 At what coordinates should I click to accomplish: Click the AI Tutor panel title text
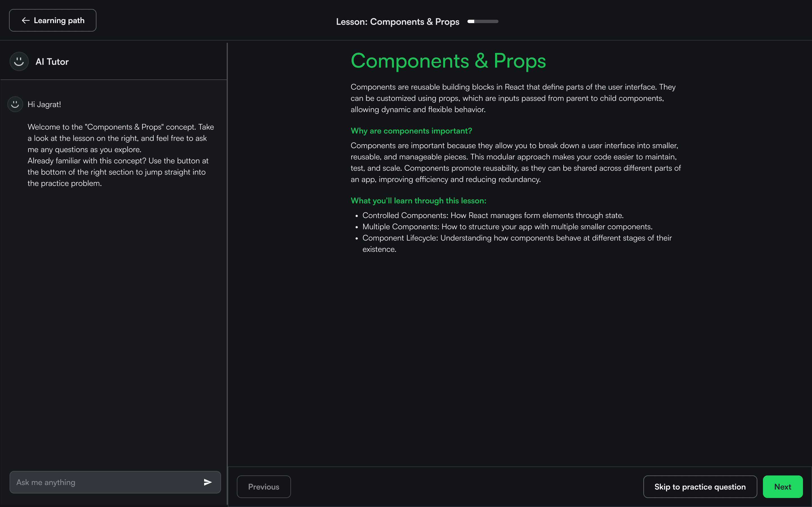[x=52, y=62]
